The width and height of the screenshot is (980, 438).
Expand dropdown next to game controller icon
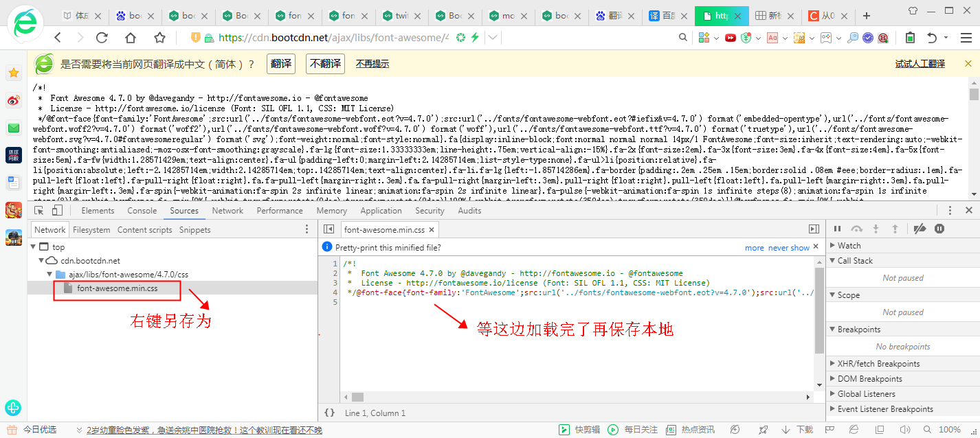pyautogui.click(x=837, y=38)
